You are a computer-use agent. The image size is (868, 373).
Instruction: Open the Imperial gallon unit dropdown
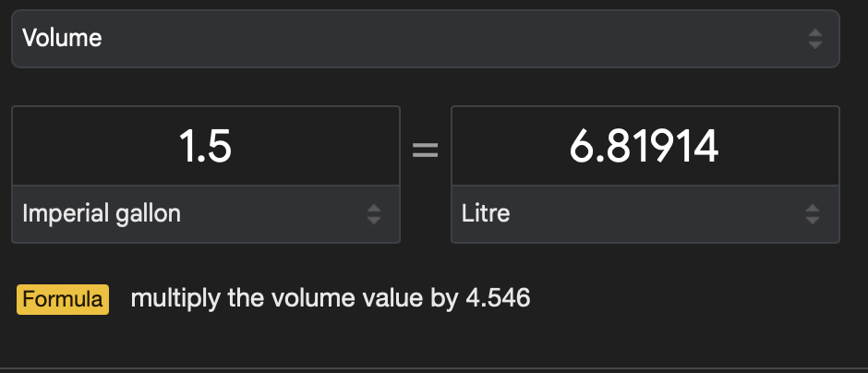pyautogui.click(x=205, y=215)
